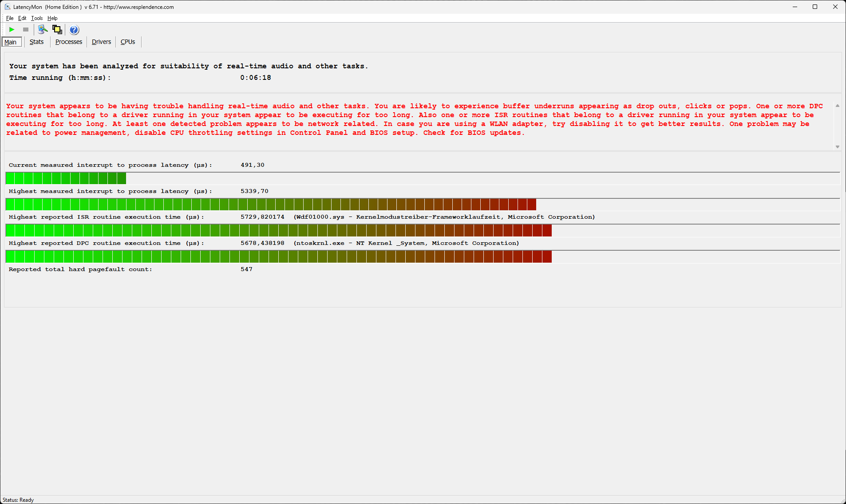Click the 'Your system has been analyzed' heading line

click(189, 66)
